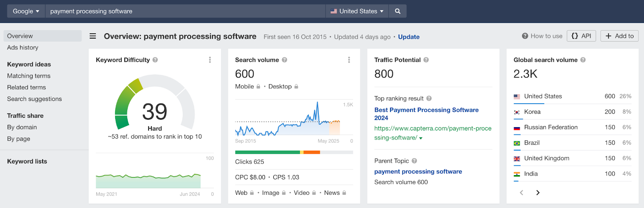Open Keyword Difficulty three-dot options menu

(x=210, y=60)
